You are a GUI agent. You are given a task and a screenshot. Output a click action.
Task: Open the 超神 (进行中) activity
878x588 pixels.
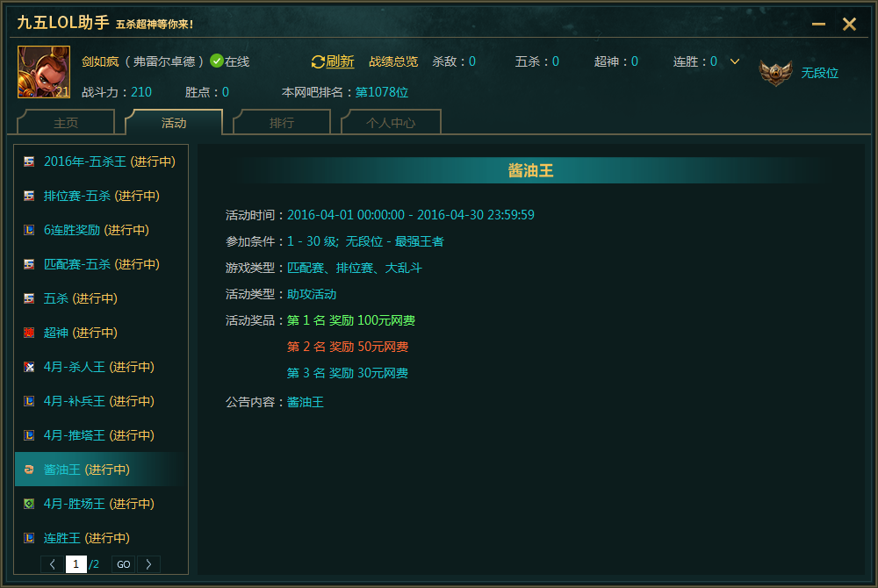[x=101, y=333]
